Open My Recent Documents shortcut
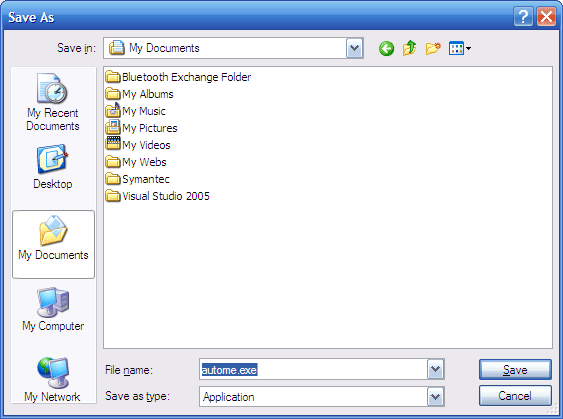The height and width of the screenshot is (419, 563). click(53, 102)
